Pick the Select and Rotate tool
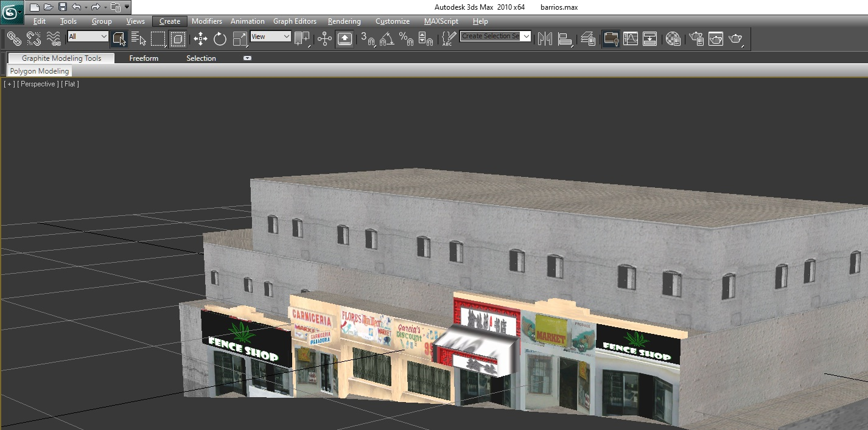 coord(220,39)
